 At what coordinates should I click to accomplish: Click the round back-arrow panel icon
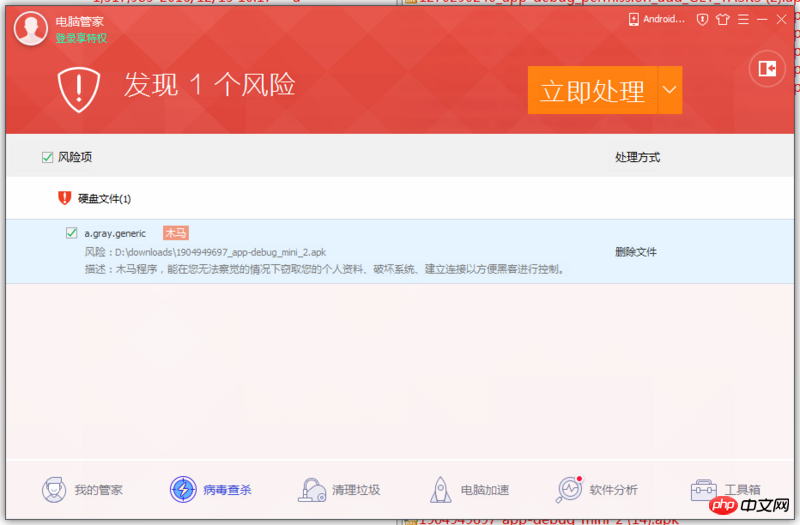[x=767, y=68]
